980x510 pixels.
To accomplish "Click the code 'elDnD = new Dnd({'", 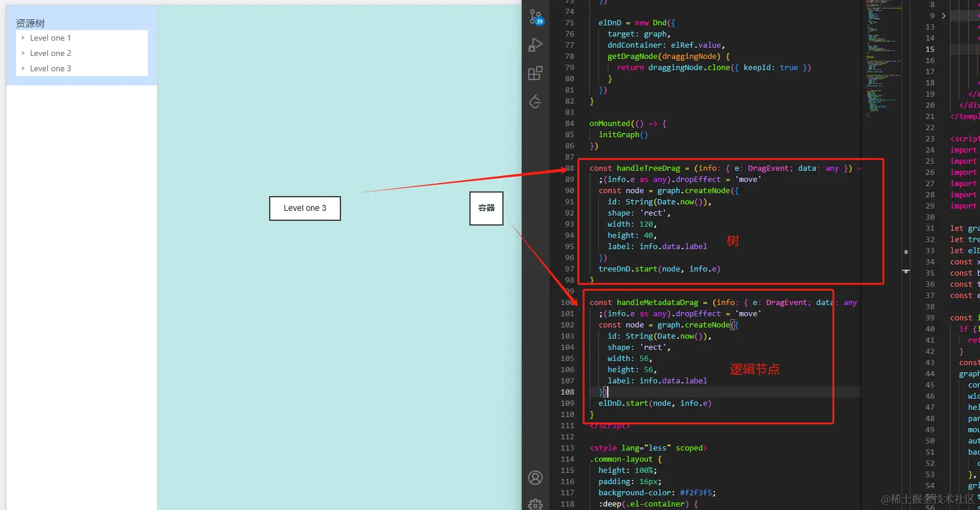I will pyautogui.click(x=637, y=23).
